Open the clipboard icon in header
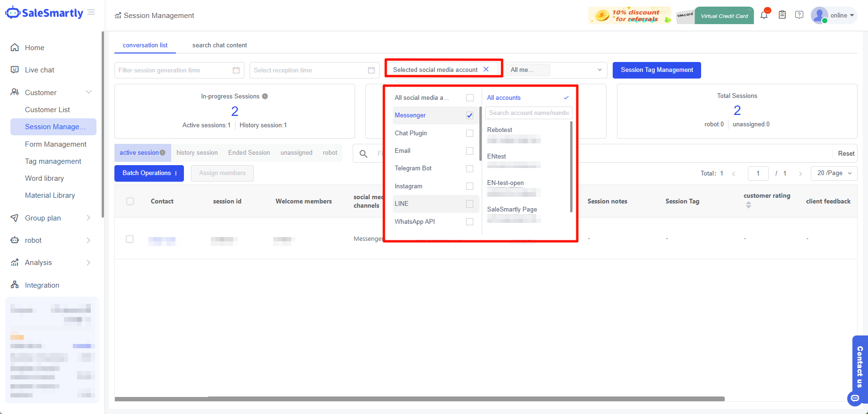Image resolution: width=868 pixels, height=414 pixels. tap(782, 15)
